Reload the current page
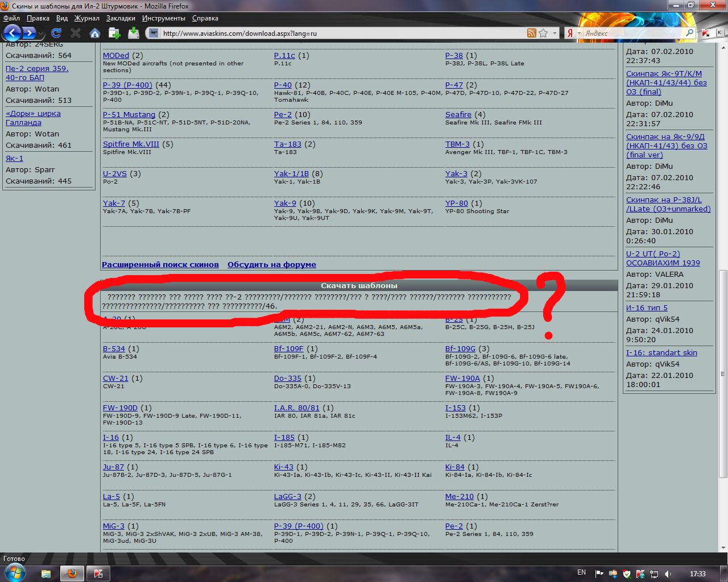This screenshot has width=728, height=582. [56, 33]
